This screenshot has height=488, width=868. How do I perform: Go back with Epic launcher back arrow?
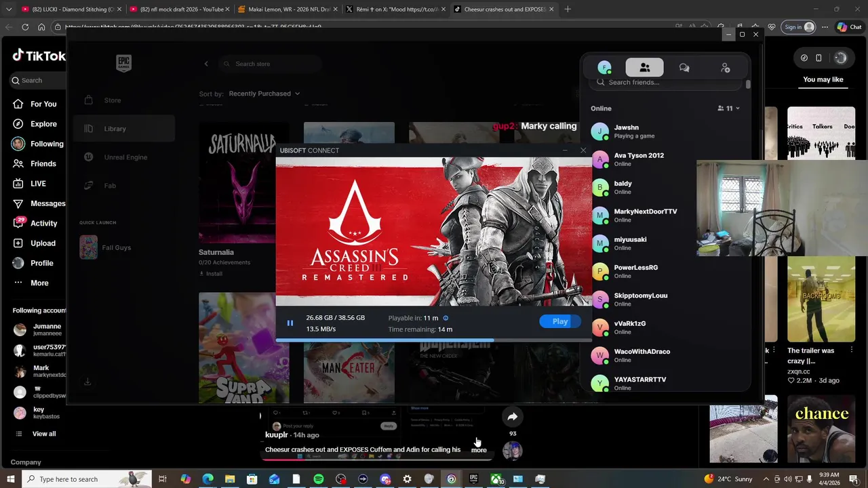[x=206, y=64]
